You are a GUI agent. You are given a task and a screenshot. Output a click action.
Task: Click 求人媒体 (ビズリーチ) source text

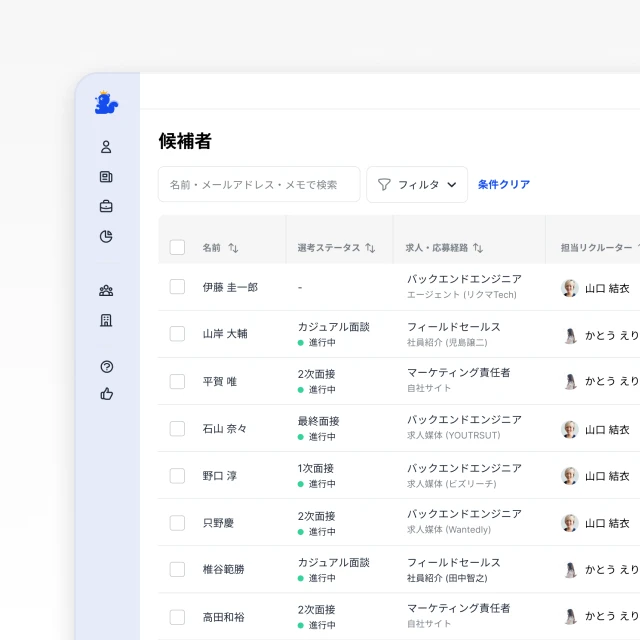[451, 484]
